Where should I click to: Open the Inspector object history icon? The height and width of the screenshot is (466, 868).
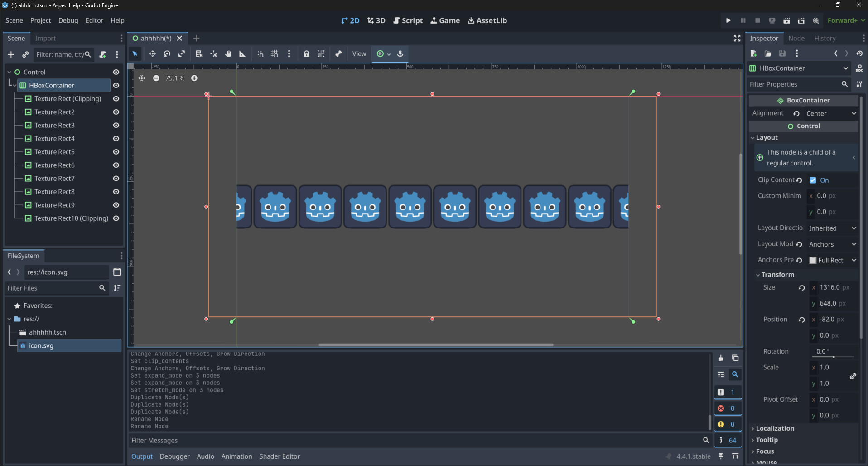(x=859, y=53)
